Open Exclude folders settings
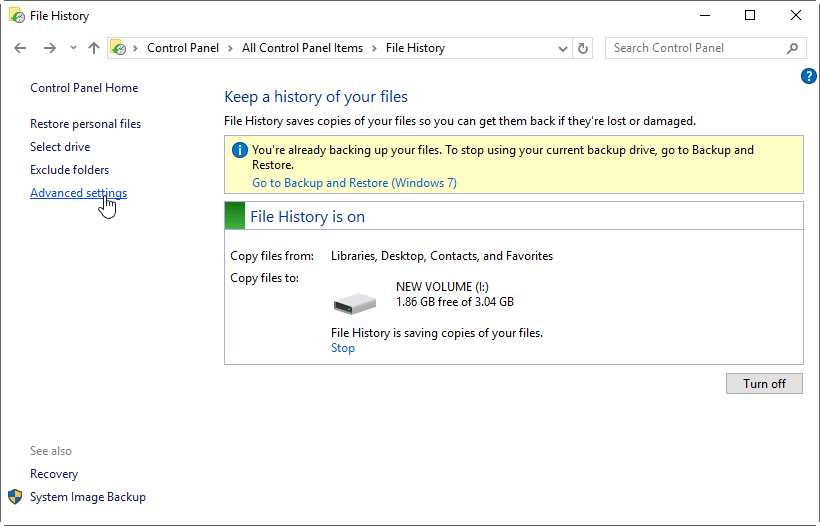 pos(69,170)
